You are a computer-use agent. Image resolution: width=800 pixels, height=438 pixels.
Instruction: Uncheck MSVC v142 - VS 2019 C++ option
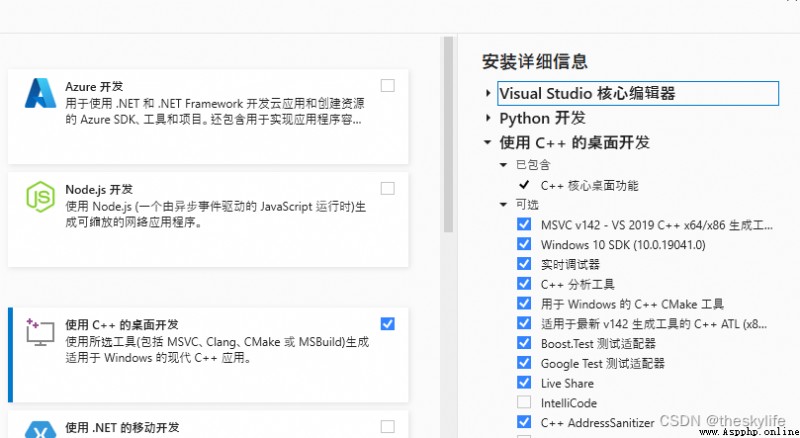[x=524, y=224]
